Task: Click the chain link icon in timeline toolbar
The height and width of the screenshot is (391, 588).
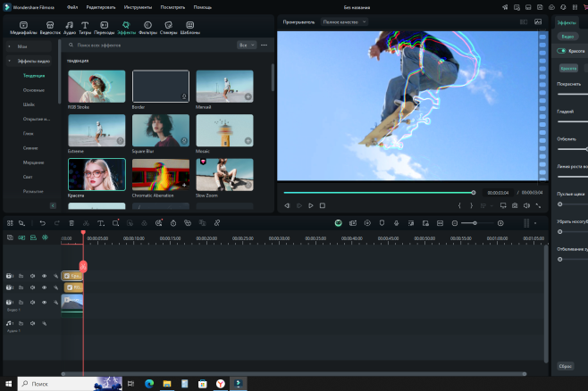Action: tap(217, 223)
